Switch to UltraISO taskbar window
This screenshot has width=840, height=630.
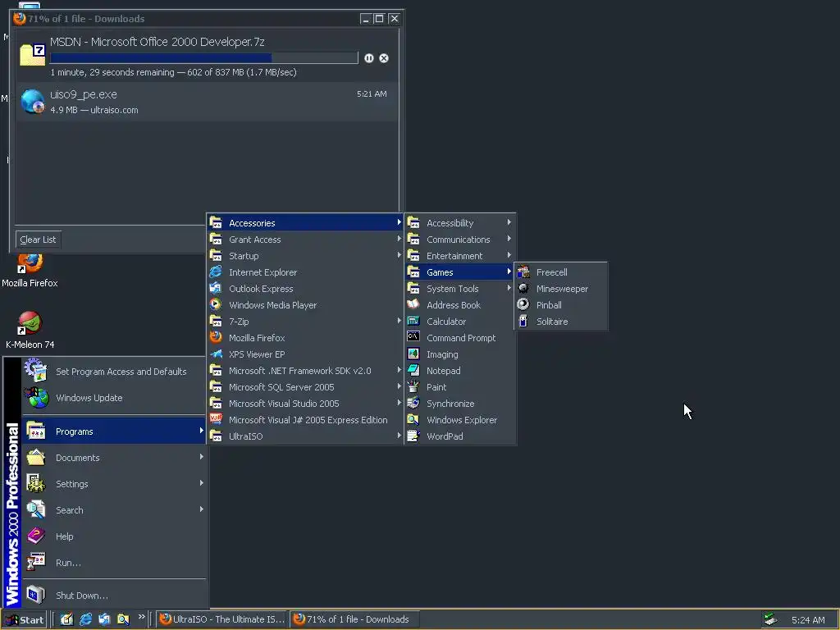coord(222,619)
